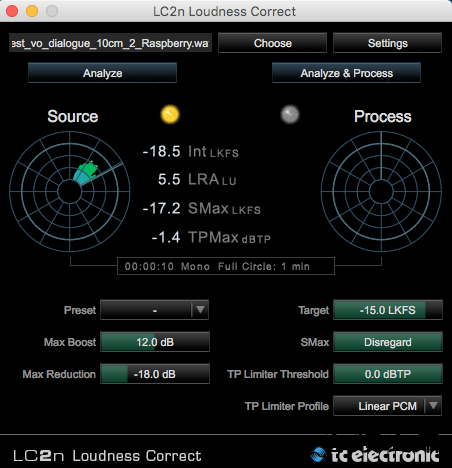The image size is (452, 468).
Task: Set TP Limiter Threshold 0.0 dBTP field
Action: pos(388,374)
